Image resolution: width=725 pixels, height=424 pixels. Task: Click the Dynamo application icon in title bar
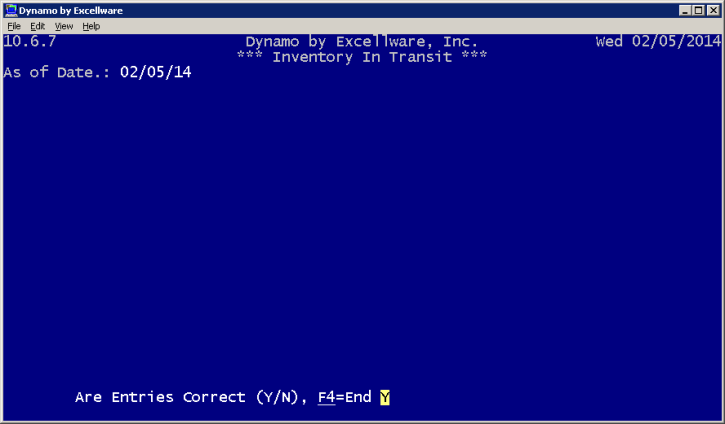(11, 10)
